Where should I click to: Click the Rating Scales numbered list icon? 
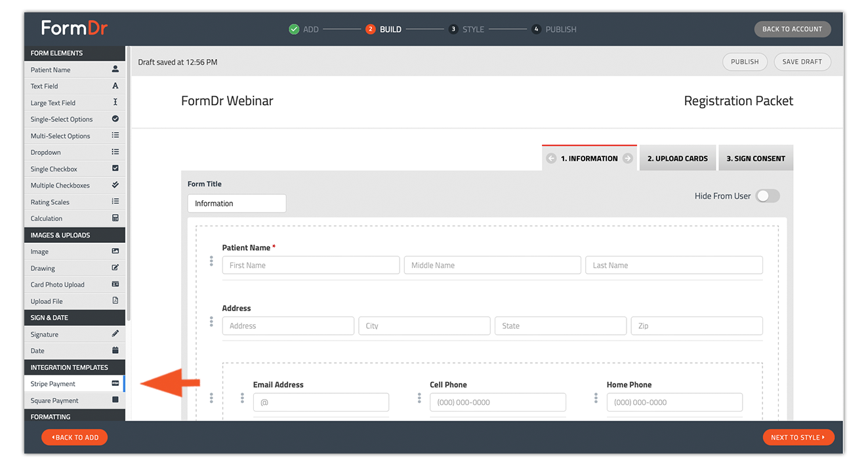coord(115,202)
